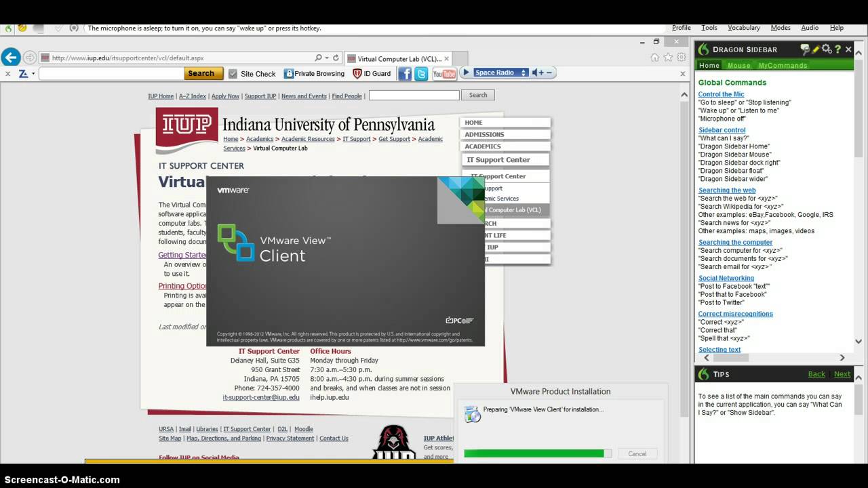Open the Control the Mic link
The width and height of the screenshot is (868, 488).
point(721,94)
